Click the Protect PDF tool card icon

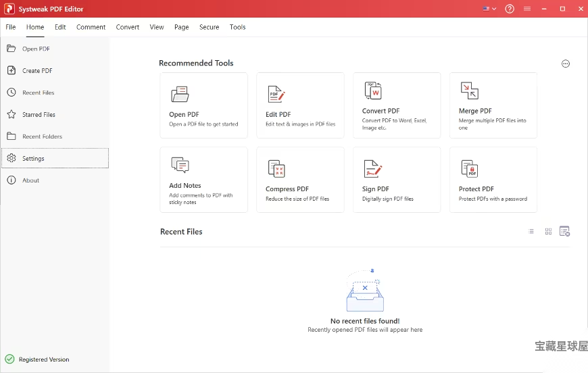470,169
